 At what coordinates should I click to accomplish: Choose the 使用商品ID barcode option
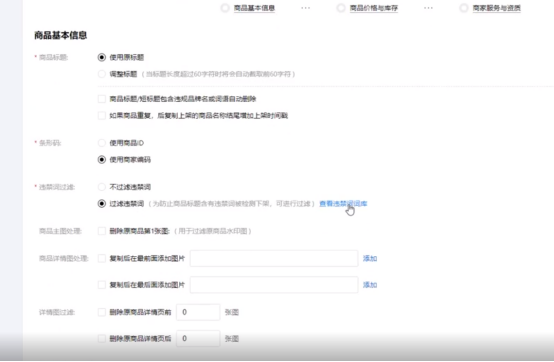click(x=102, y=143)
